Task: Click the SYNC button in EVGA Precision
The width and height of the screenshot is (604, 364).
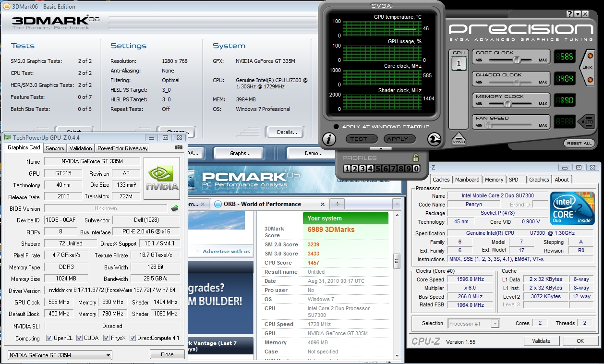Action: (459, 139)
